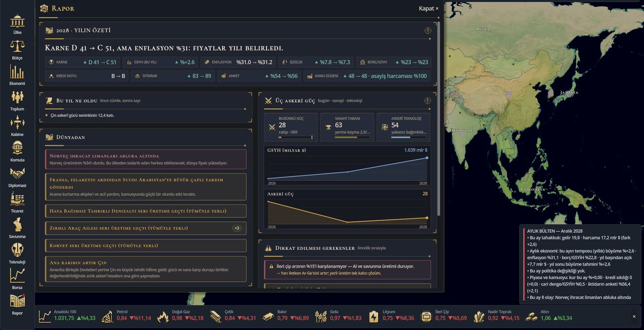Expand the Ana rakibin artık Çin card

(146, 269)
